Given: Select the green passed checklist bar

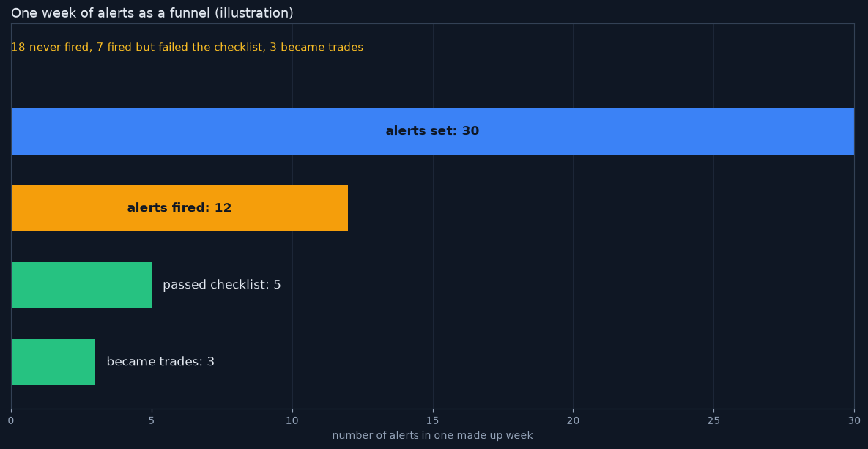Looking at the screenshot, I should coord(81,285).
